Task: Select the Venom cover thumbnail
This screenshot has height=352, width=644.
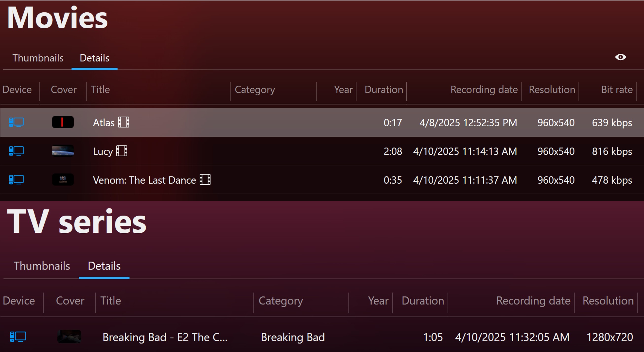Action: pos(63,179)
